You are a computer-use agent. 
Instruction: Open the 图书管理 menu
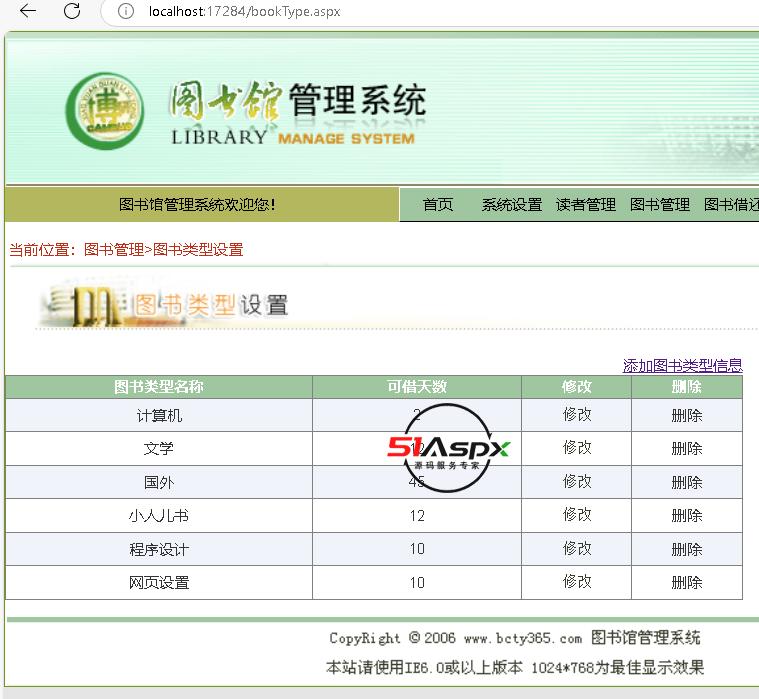tap(659, 205)
